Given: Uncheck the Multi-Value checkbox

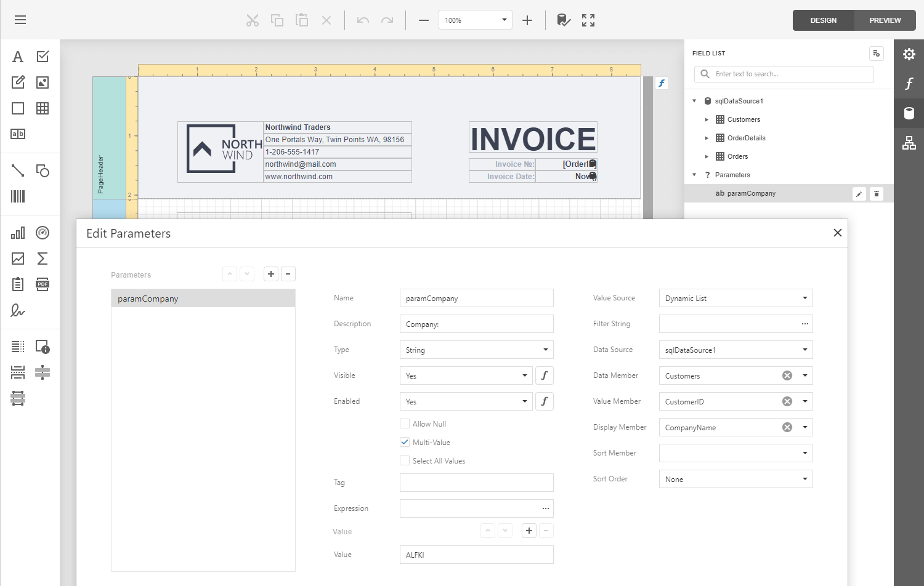Looking at the screenshot, I should pos(405,442).
